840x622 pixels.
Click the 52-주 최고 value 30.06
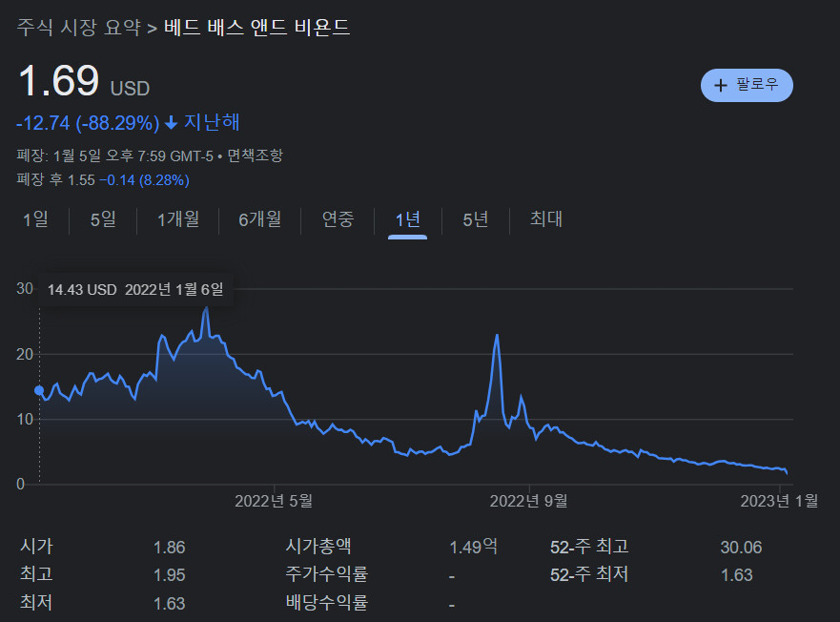click(x=741, y=548)
